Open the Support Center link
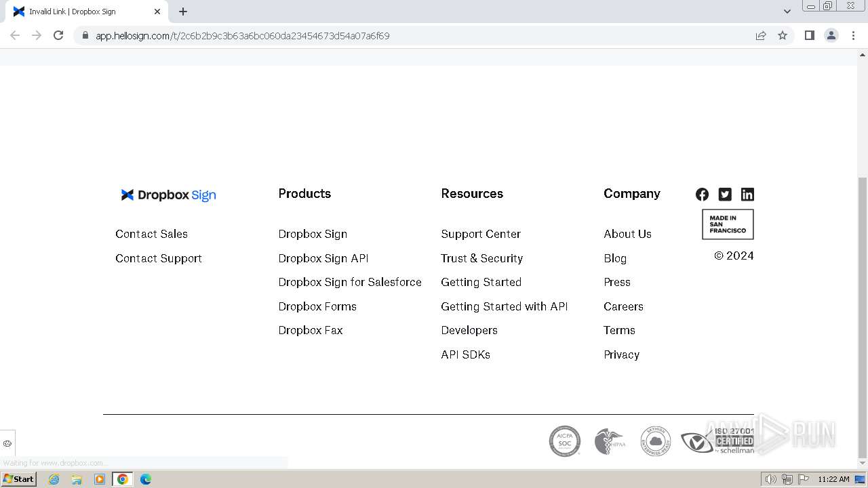The width and height of the screenshot is (868, 488). click(x=481, y=234)
